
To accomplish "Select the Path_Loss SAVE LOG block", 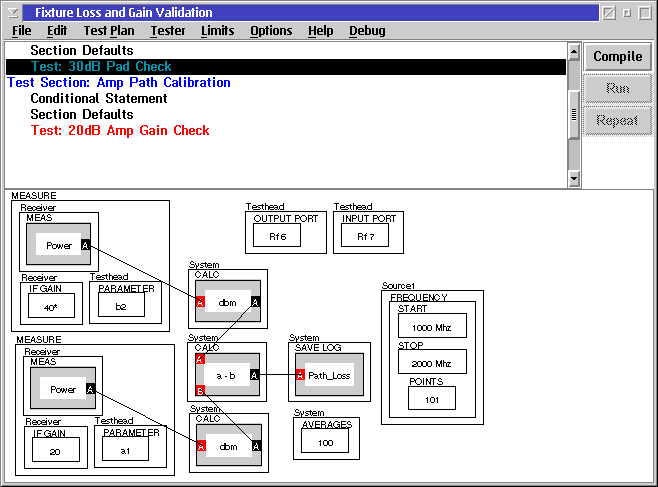I will click(329, 375).
